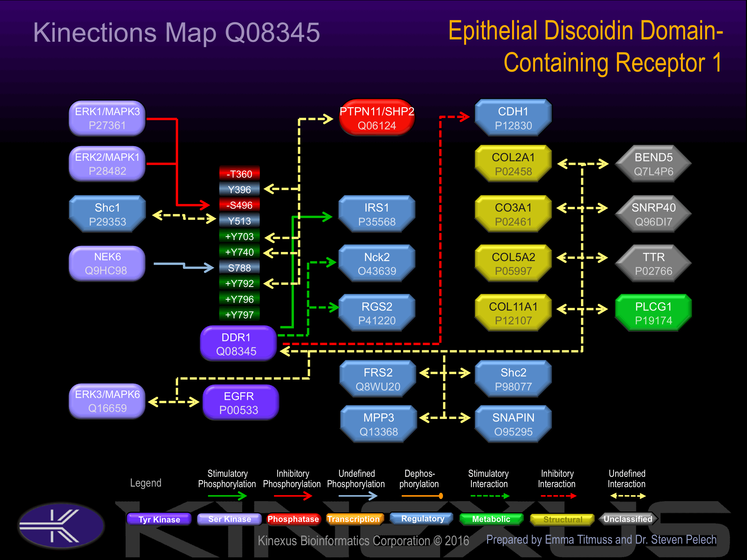This screenshot has height=560, width=747.
Task: Click the RGS2 P41220 node
Action: (377, 313)
